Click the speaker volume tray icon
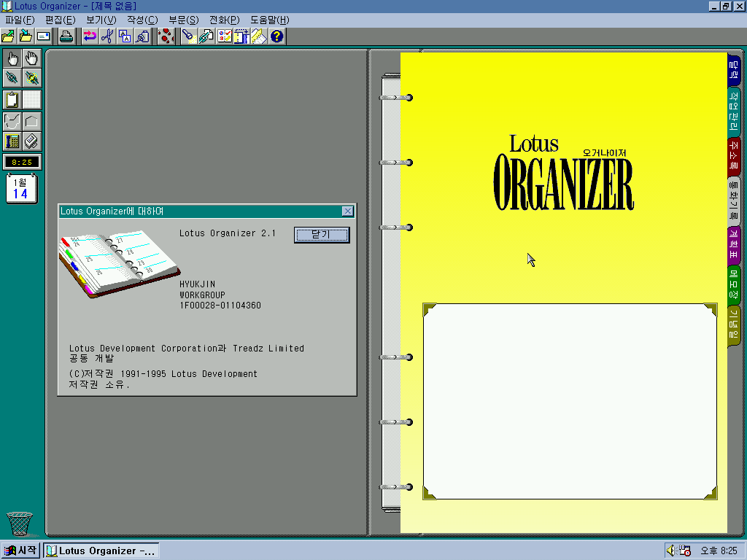 671,551
